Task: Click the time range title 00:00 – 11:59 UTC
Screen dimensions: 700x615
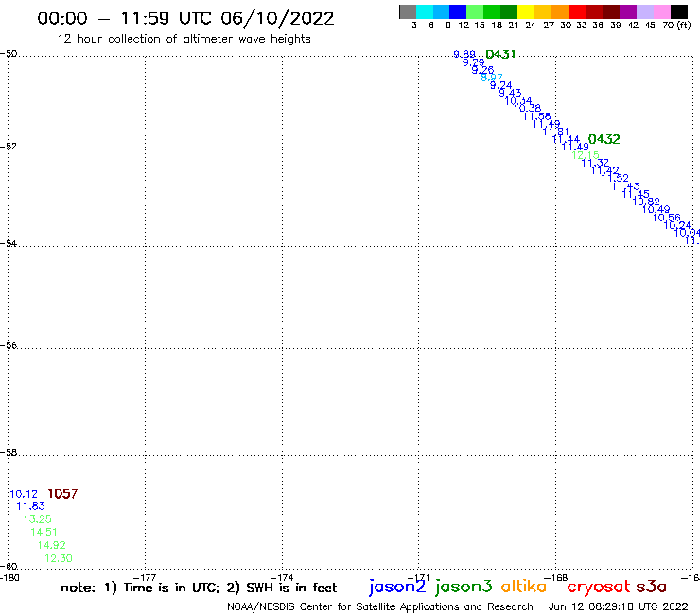Action: [x=185, y=19]
